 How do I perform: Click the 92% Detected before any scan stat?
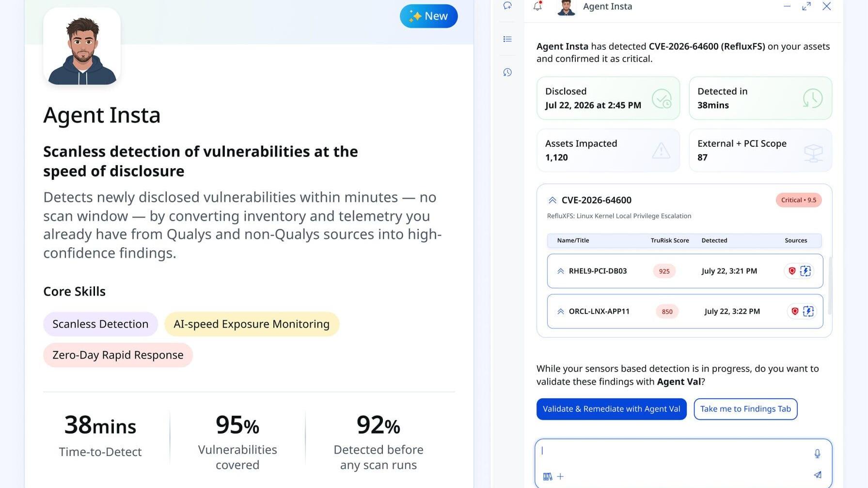tap(379, 442)
